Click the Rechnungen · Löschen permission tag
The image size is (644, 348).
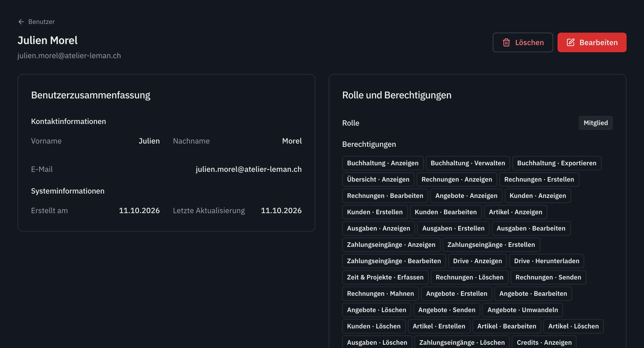click(x=469, y=277)
